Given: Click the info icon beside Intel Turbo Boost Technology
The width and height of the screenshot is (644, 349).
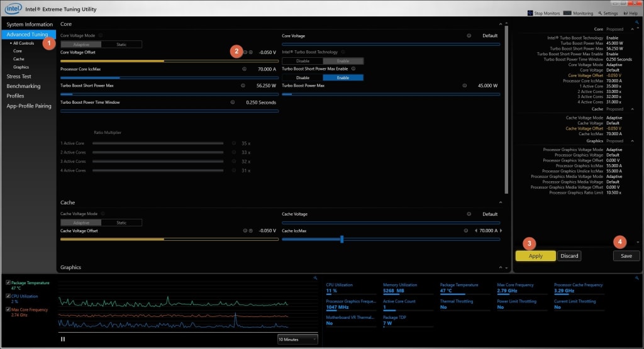Looking at the screenshot, I should [x=343, y=52].
